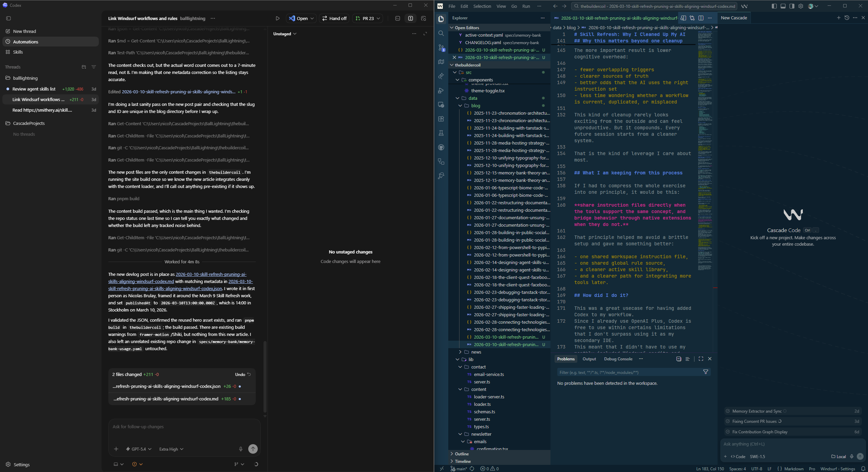Image resolution: width=868 pixels, height=472 pixels.
Task: Open Source Control view showing 3 changes
Action: click(441, 48)
